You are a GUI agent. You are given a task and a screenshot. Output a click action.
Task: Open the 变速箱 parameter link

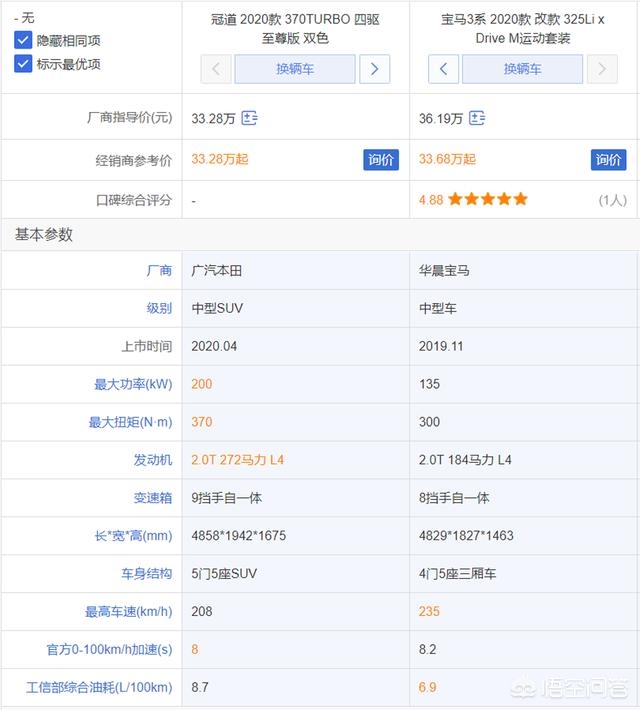click(153, 498)
